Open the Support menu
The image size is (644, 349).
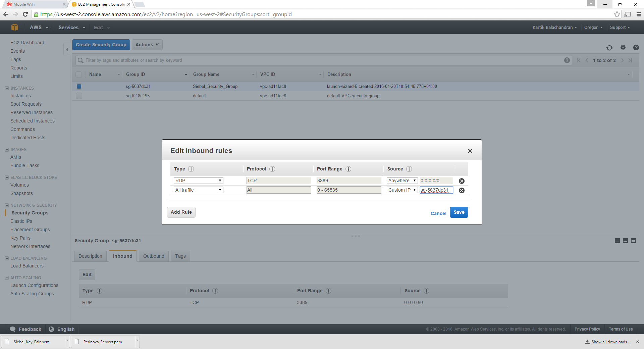620,28
